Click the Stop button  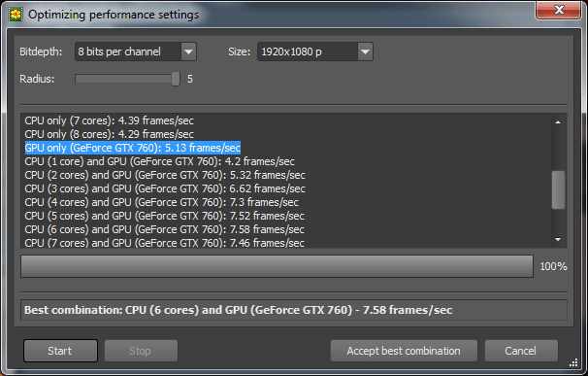click(141, 351)
